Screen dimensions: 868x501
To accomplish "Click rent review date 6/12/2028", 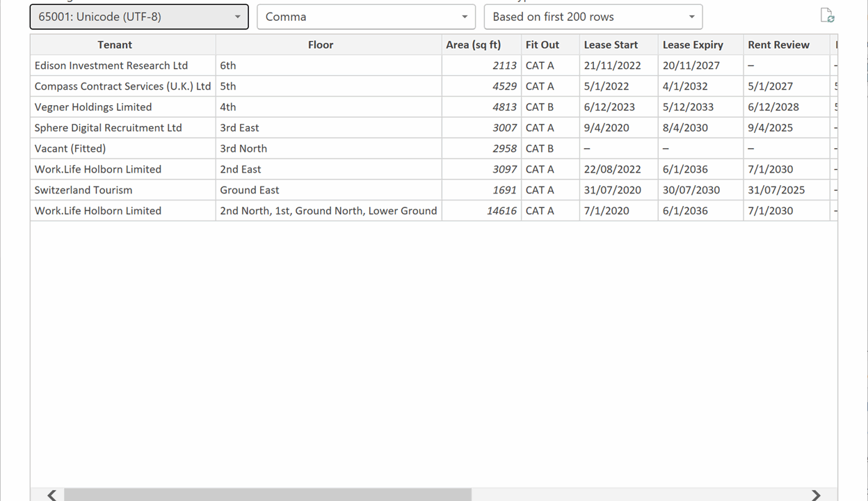I will tap(786, 107).
